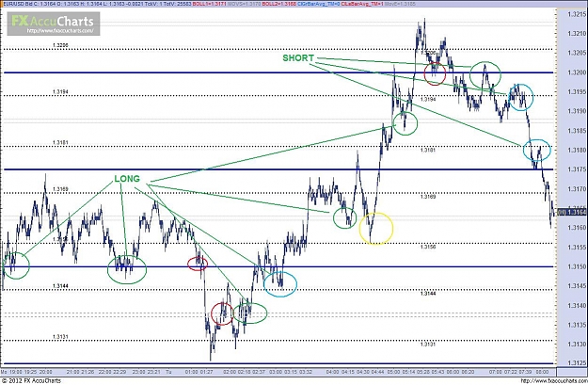Click 1.3215 on the price axis
This screenshot has height=385, width=588.
(577, 15)
